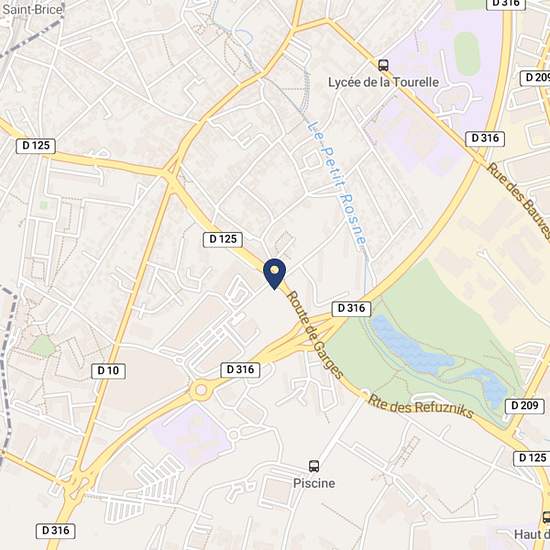Select the D 316 shield at bottom-left corner
This screenshot has width=550, height=550.
[x=55, y=531]
